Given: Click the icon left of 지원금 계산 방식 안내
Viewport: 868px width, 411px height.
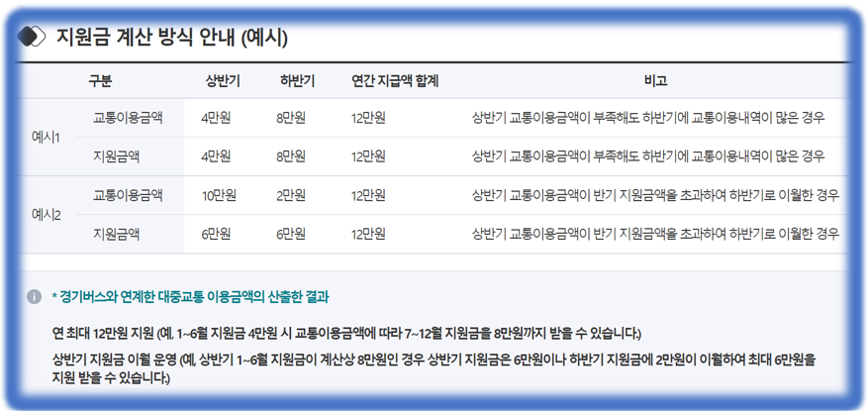Looking at the screenshot, I should pos(31,37).
